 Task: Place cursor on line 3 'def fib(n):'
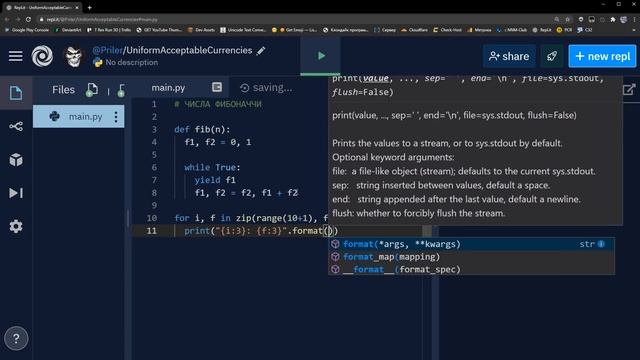pyautogui.click(x=202, y=129)
